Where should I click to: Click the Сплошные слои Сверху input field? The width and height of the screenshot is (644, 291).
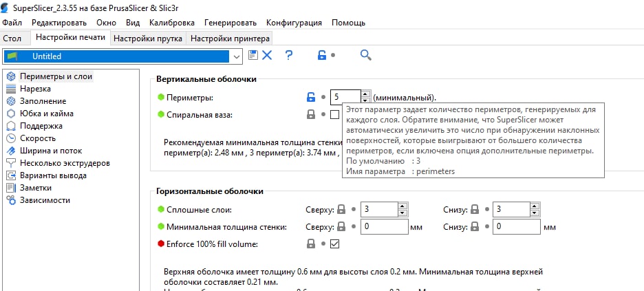(379, 209)
